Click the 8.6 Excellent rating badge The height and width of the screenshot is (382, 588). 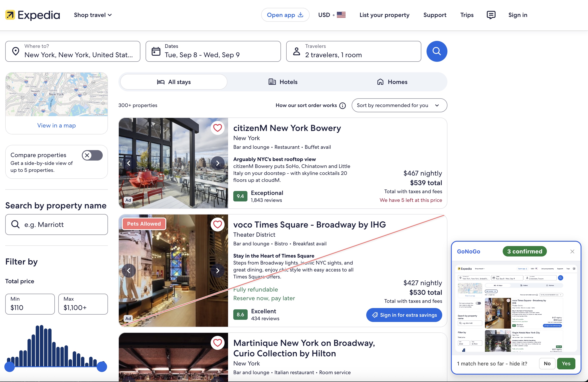240,315
